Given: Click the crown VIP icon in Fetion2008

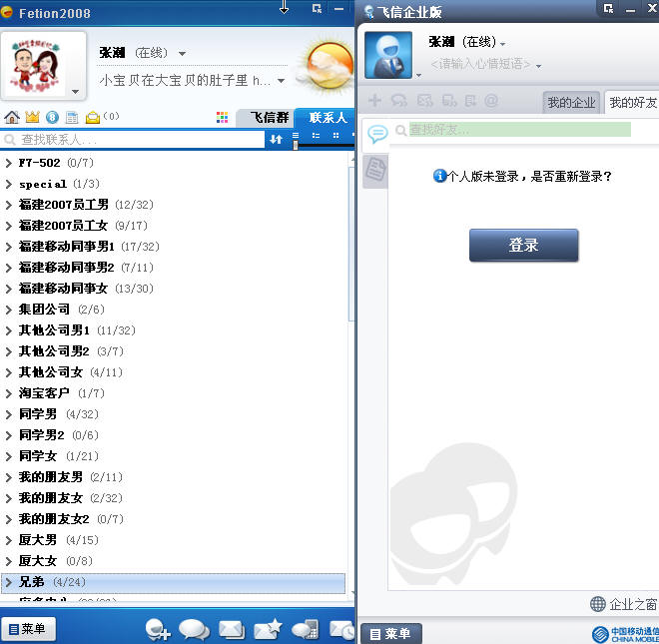Looking at the screenshot, I should 32,117.
